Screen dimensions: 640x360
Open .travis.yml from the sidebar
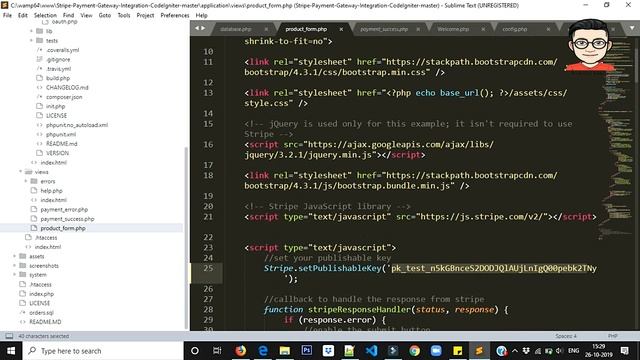(58, 69)
